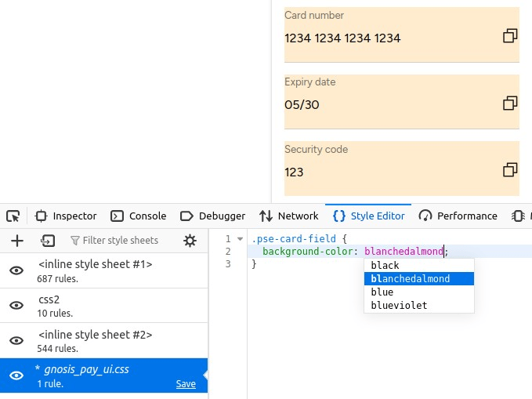Focus the Filter style sheets field
Screen dimensions: 532x399
pos(121,241)
